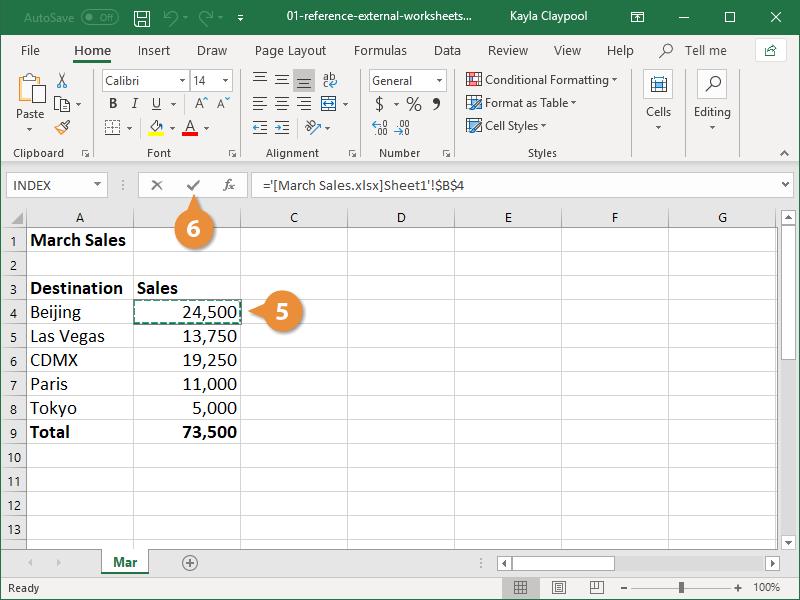Open the font name Calibri dropdown
The image size is (800, 600).
(x=182, y=81)
